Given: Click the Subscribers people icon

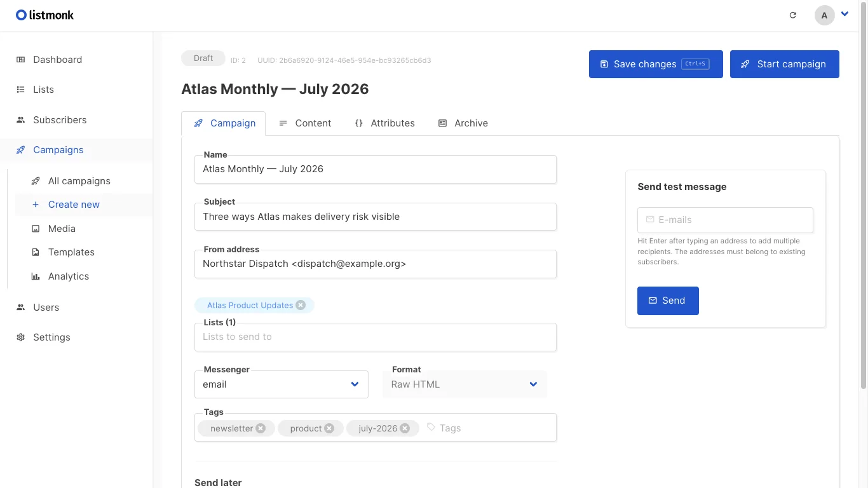Looking at the screenshot, I should pos(21,120).
